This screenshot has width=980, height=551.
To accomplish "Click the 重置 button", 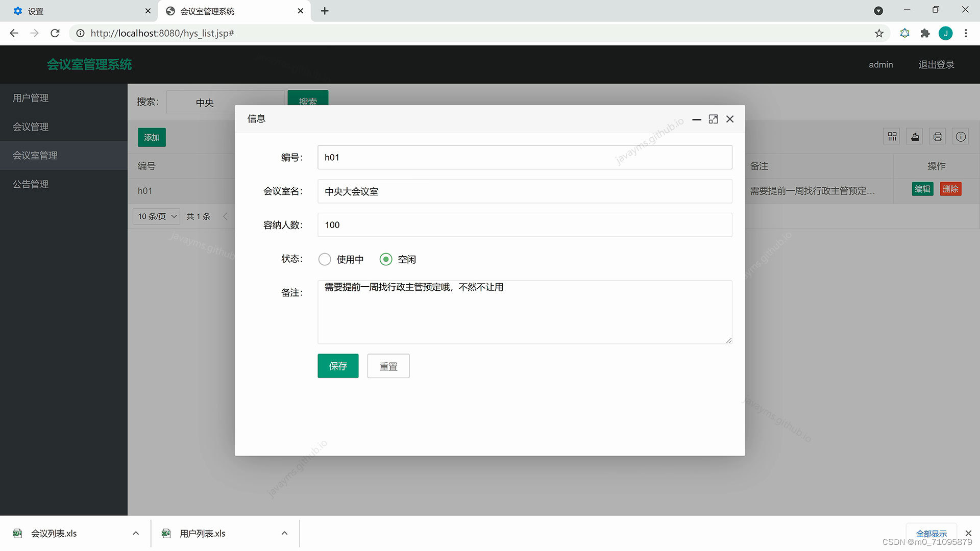I will [x=388, y=366].
